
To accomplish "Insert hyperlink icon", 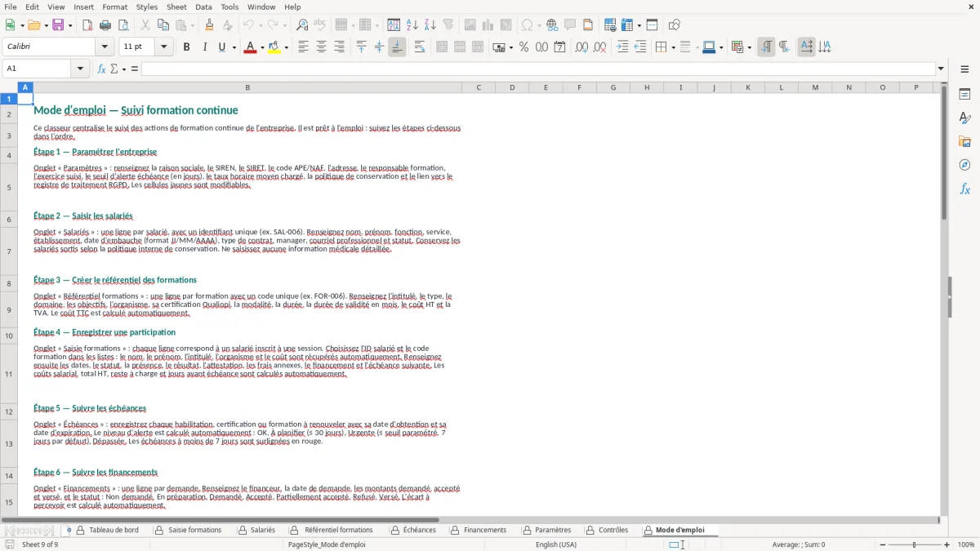I will point(552,25).
